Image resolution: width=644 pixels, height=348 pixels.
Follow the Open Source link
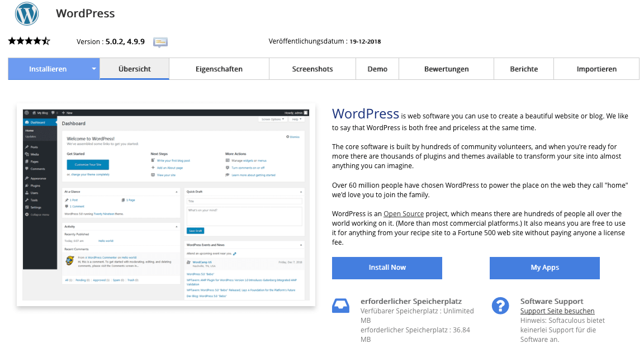(404, 214)
